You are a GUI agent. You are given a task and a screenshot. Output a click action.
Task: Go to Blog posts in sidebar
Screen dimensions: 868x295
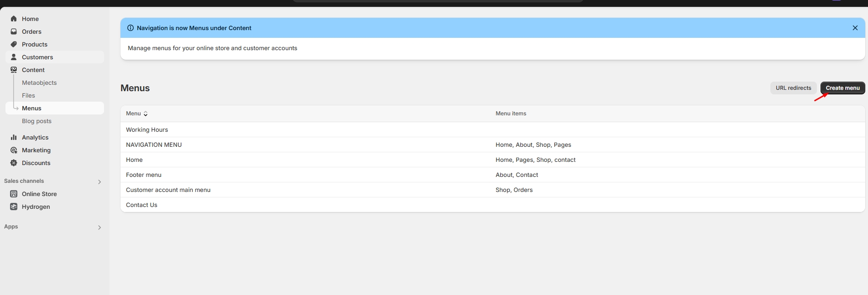point(37,121)
